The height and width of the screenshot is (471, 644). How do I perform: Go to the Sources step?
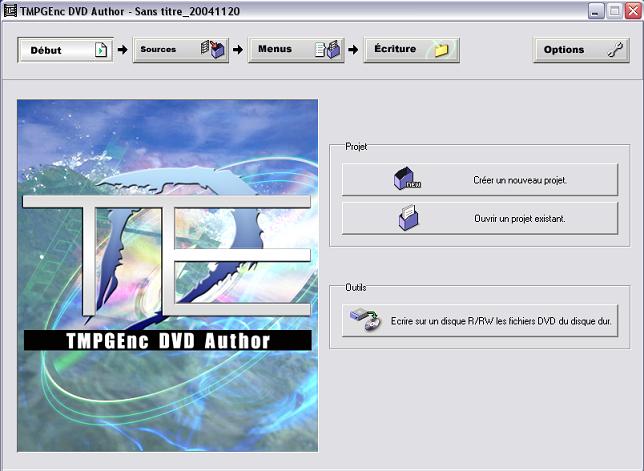180,50
